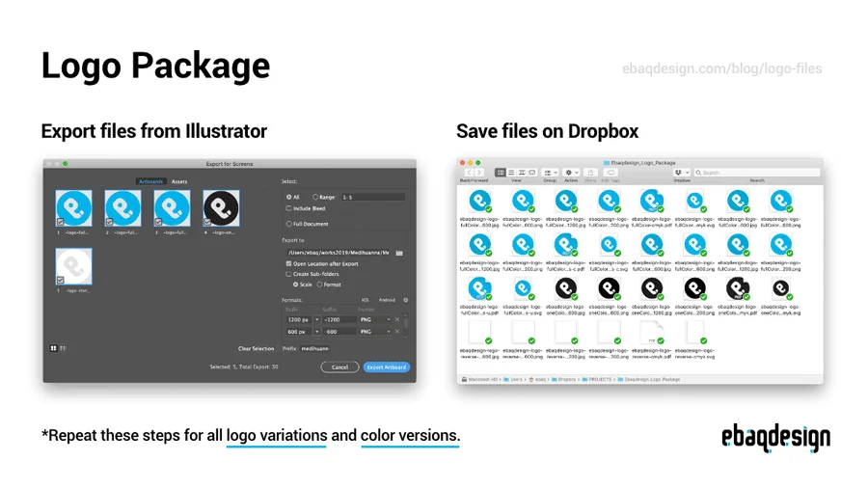
Task: Click the Formats list scrollbar
Action: pos(406,322)
